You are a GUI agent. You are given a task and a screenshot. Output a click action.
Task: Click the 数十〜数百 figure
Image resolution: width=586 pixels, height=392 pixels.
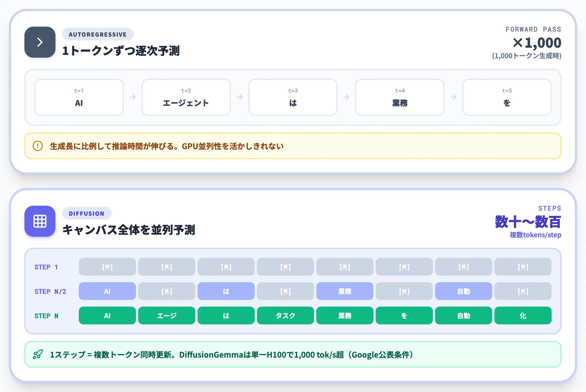tap(528, 222)
